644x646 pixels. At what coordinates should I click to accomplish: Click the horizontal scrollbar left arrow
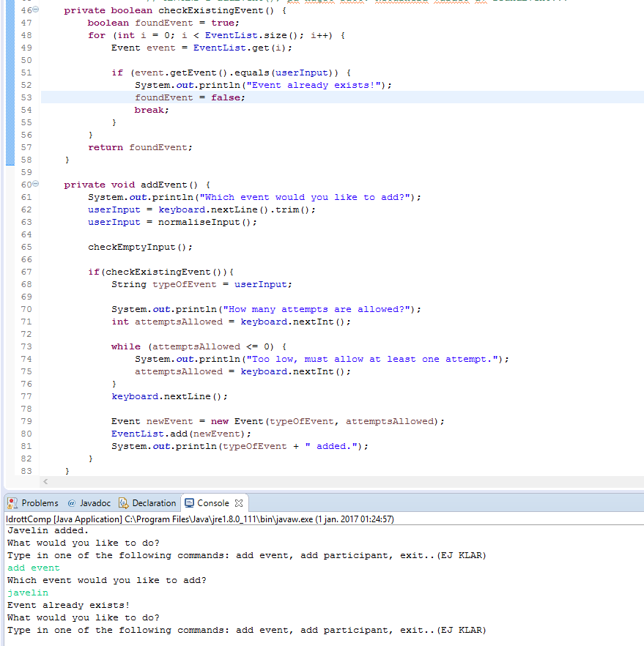(x=44, y=482)
